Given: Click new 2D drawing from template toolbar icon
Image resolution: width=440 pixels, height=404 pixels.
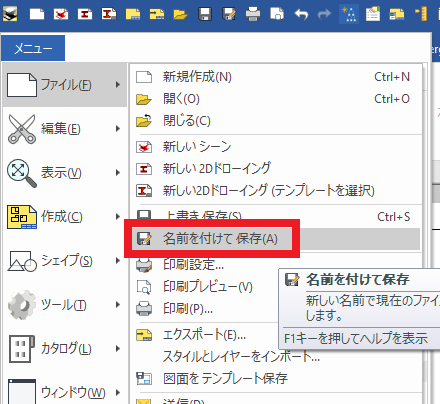Looking at the screenshot, I should 109,14.
